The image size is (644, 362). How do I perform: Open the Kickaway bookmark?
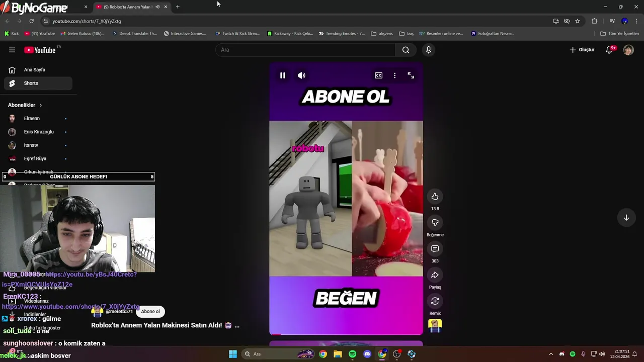coord(290,34)
